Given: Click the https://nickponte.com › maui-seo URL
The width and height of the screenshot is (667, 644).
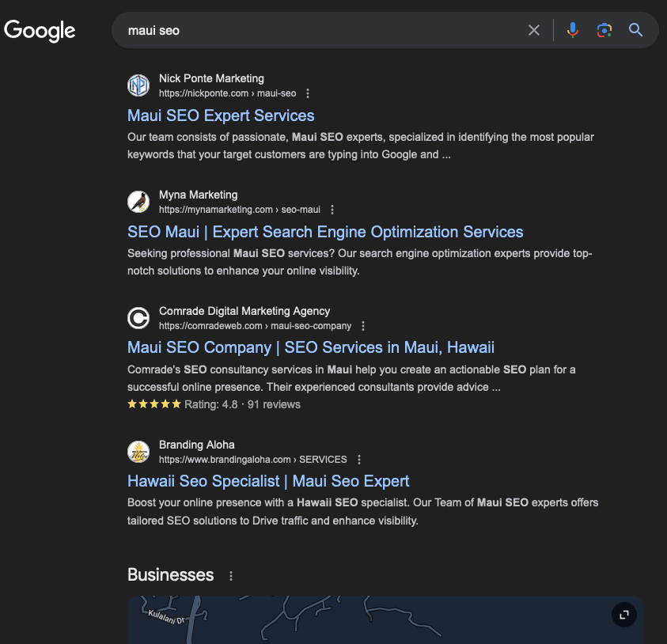Looking at the screenshot, I should (228, 93).
